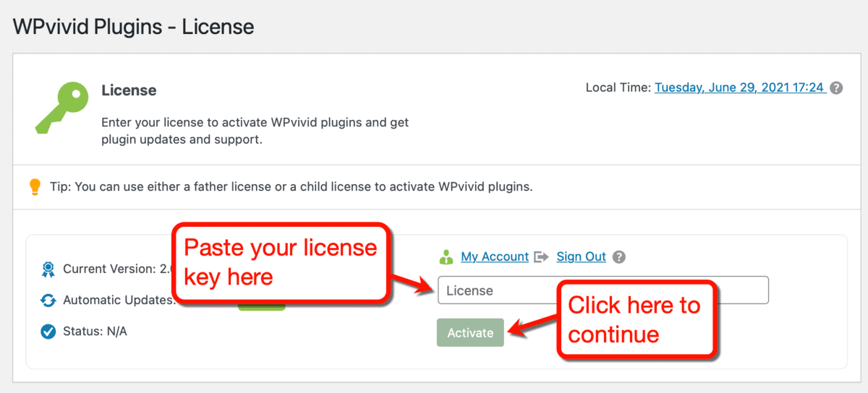Click the Tip sentence about father license
This screenshot has width=868, height=393.
tap(291, 186)
